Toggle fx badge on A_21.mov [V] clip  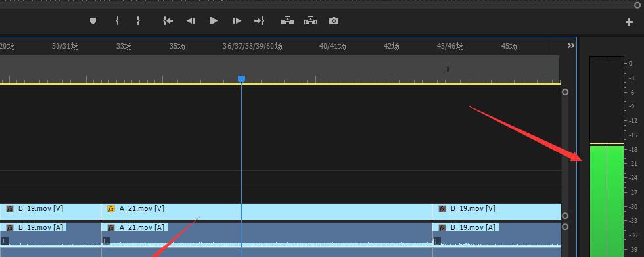pos(111,209)
